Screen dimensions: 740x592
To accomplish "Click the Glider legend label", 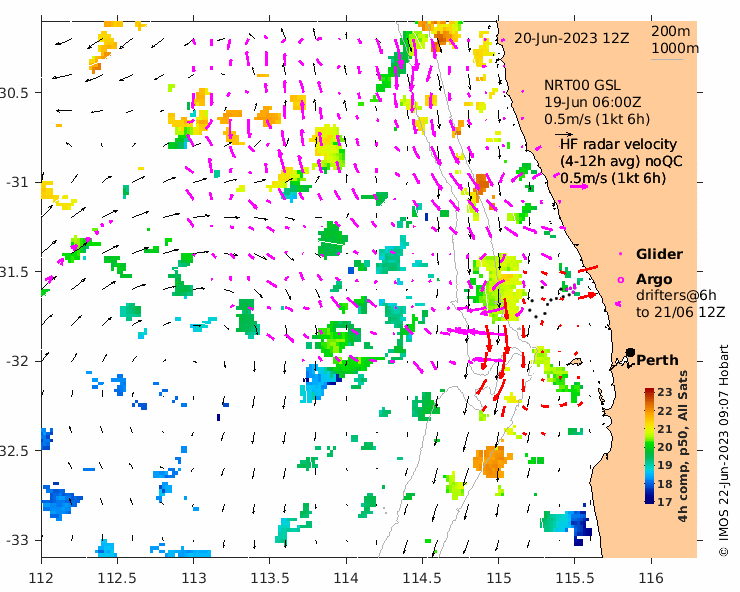I will point(659,254).
